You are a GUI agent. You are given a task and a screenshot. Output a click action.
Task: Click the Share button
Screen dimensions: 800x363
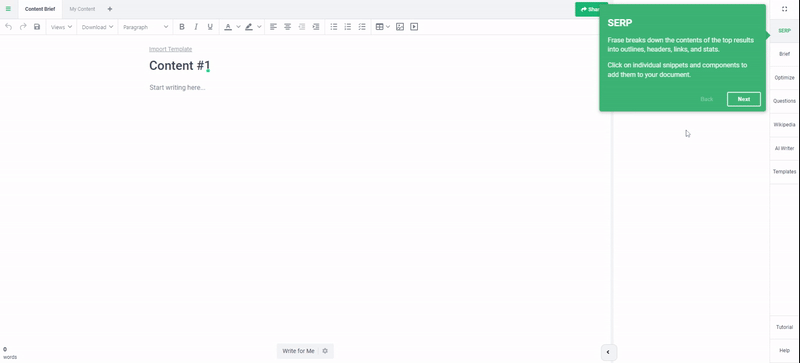(x=588, y=9)
